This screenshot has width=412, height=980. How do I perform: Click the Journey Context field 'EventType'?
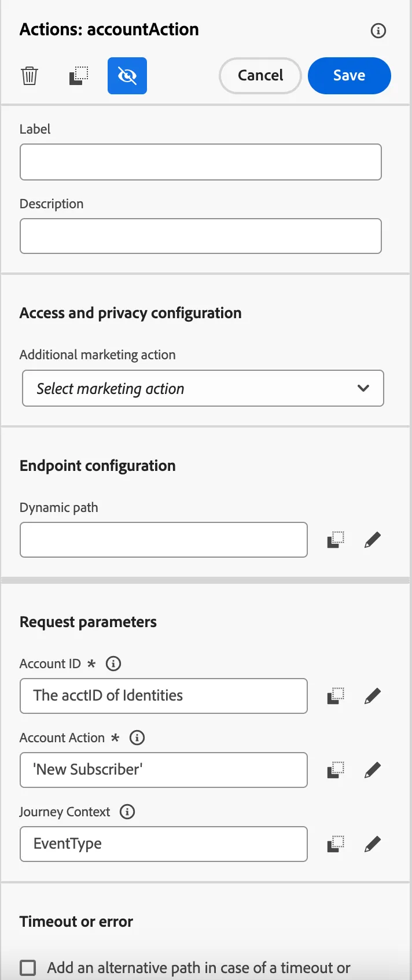coord(164,844)
